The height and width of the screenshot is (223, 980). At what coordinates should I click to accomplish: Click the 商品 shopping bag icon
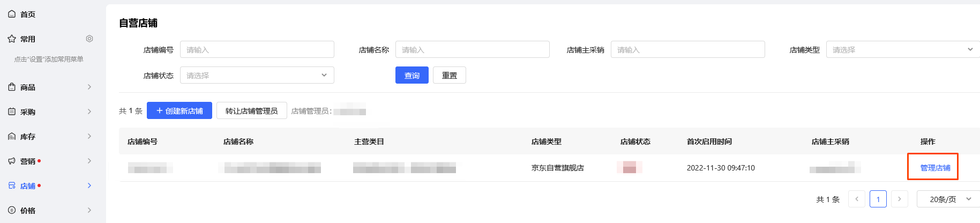coord(12,87)
